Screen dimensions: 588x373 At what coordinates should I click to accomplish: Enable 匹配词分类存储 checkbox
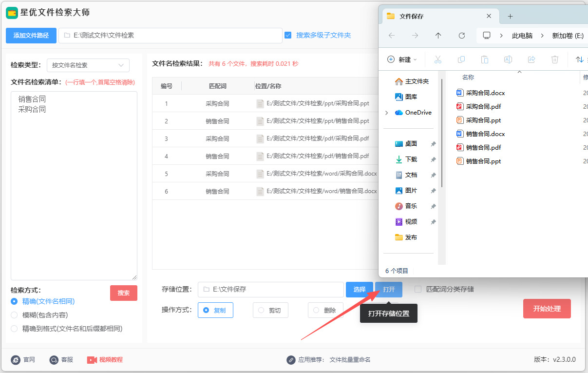[418, 289]
